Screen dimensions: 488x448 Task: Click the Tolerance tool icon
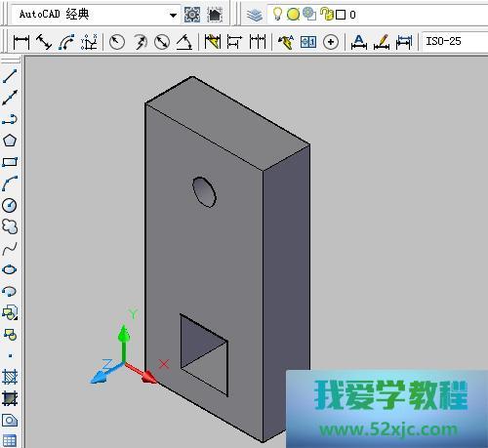[x=308, y=42]
